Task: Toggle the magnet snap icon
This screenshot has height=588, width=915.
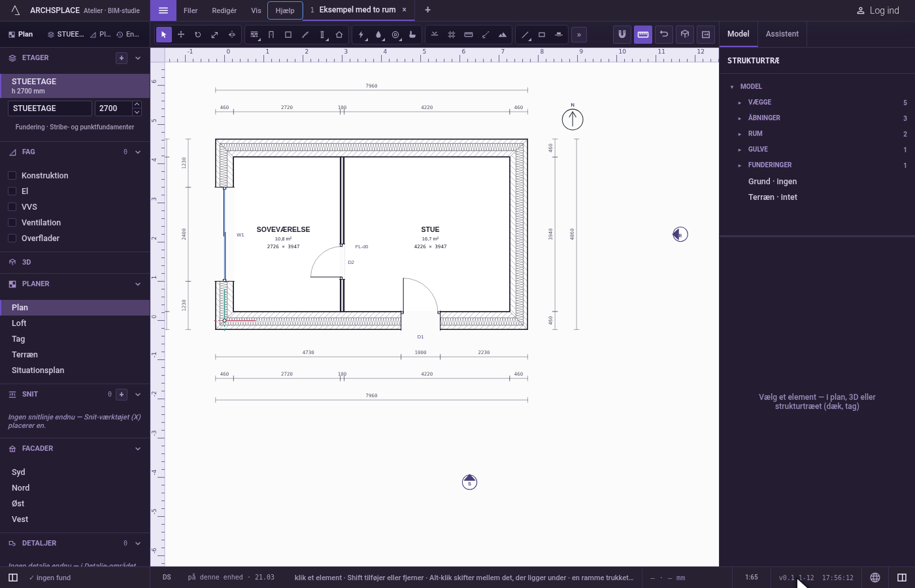Action: click(x=622, y=35)
